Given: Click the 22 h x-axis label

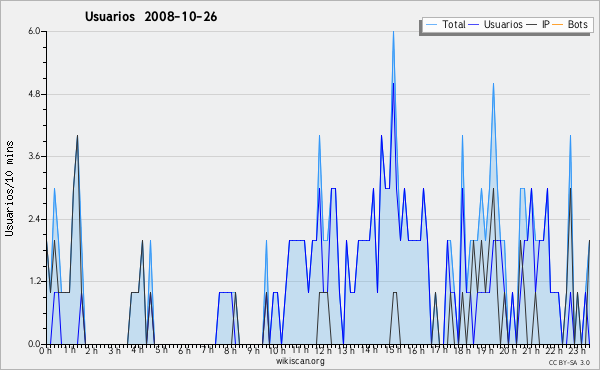Looking at the screenshot, I should pos(554,350).
